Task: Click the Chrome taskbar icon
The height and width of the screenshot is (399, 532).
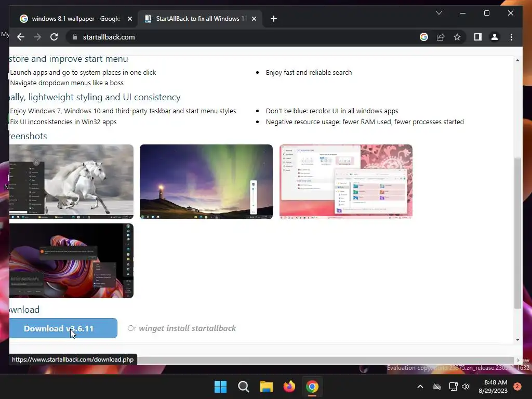Action: click(312, 387)
